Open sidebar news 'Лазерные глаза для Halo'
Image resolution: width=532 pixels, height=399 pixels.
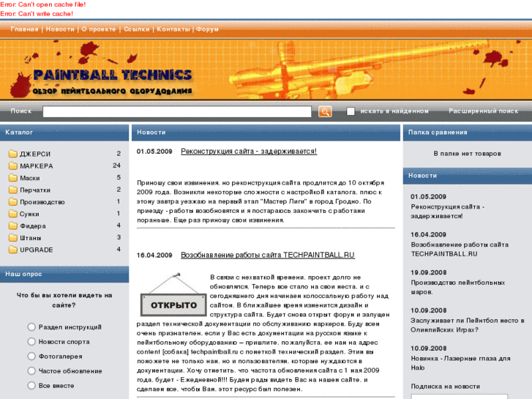pyautogui.click(x=460, y=363)
